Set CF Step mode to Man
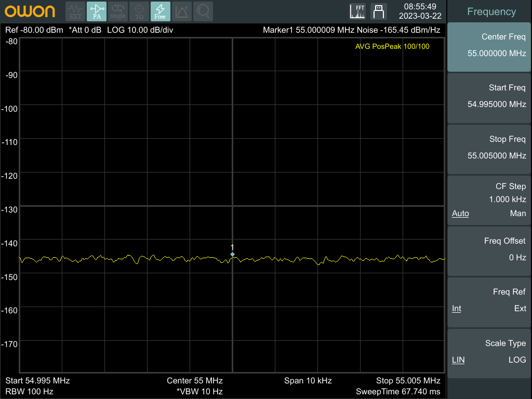 coord(518,214)
